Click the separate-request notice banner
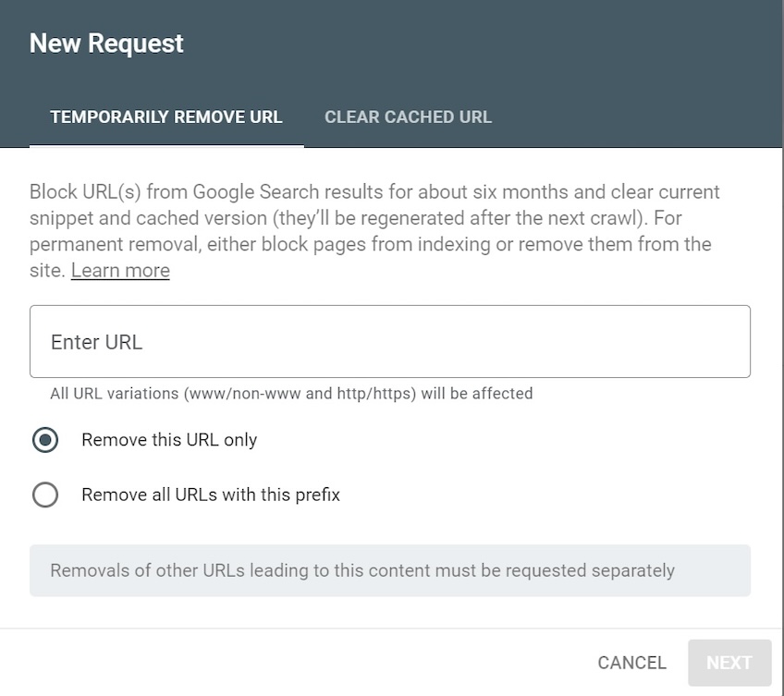Viewport: 784px width, 696px height. pos(389,571)
